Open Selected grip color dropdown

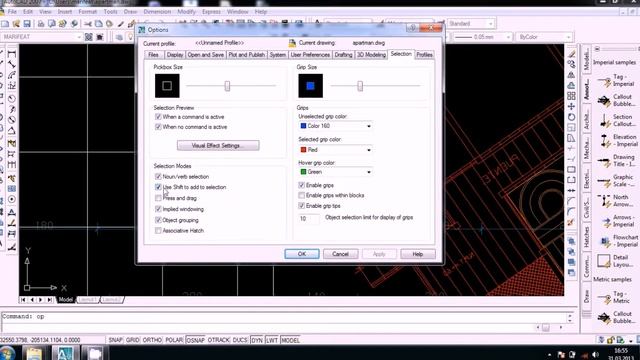click(336, 150)
